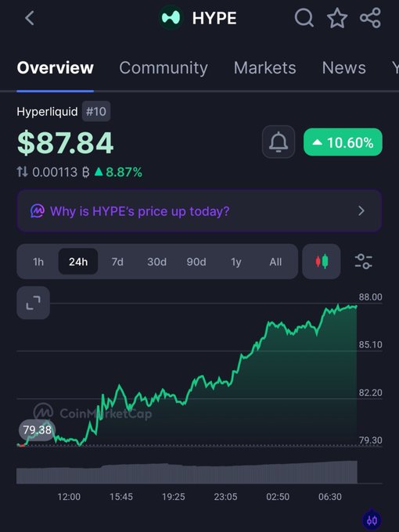This screenshot has width=399, height=532.
Task: Select the 24h chart range
Action: click(x=78, y=261)
